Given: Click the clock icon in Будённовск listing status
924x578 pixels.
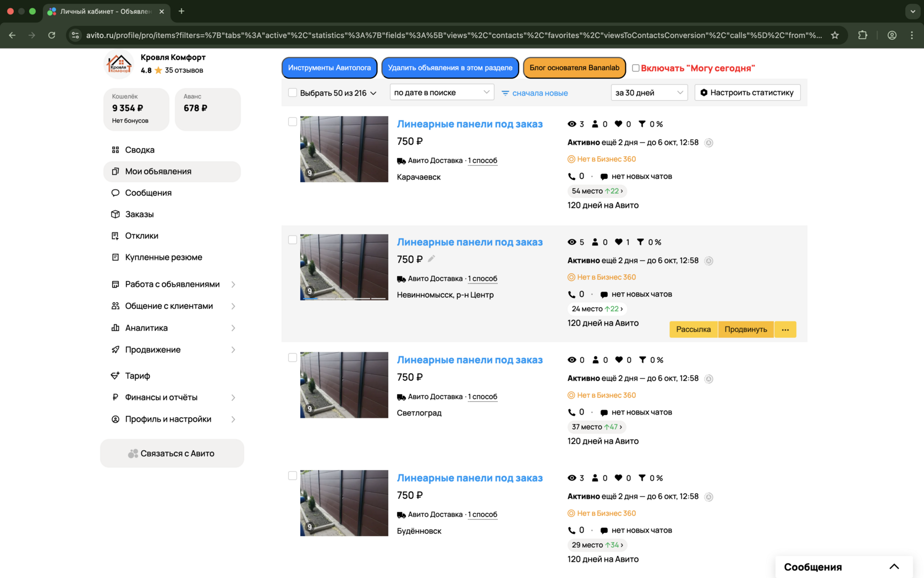Looking at the screenshot, I should pyautogui.click(x=709, y=497).
